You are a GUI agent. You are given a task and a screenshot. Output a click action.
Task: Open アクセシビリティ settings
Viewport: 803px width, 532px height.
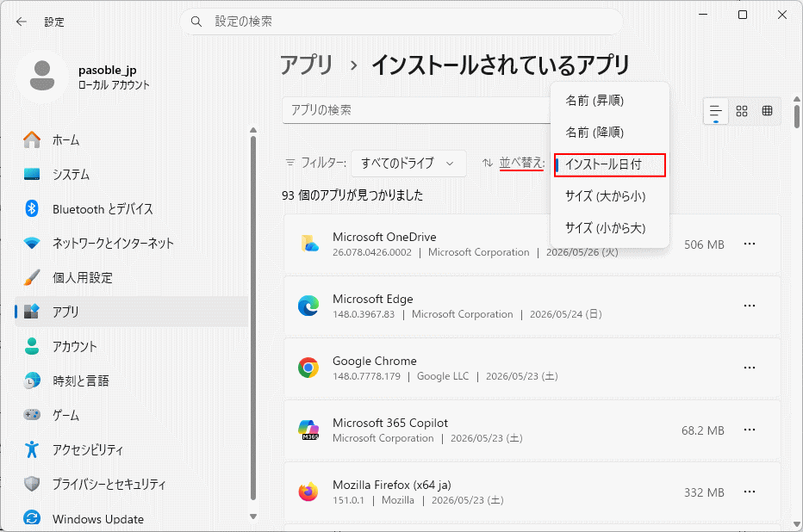(x=132, y=449)
